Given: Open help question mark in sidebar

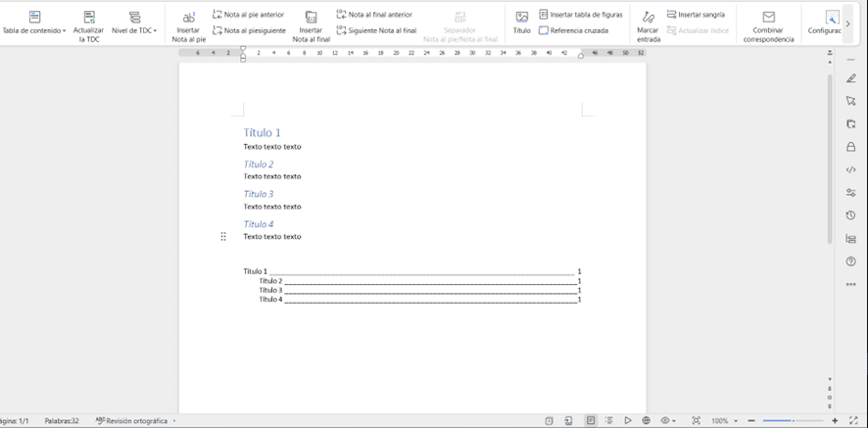Looking at the screenshot, I should (850, 262).
